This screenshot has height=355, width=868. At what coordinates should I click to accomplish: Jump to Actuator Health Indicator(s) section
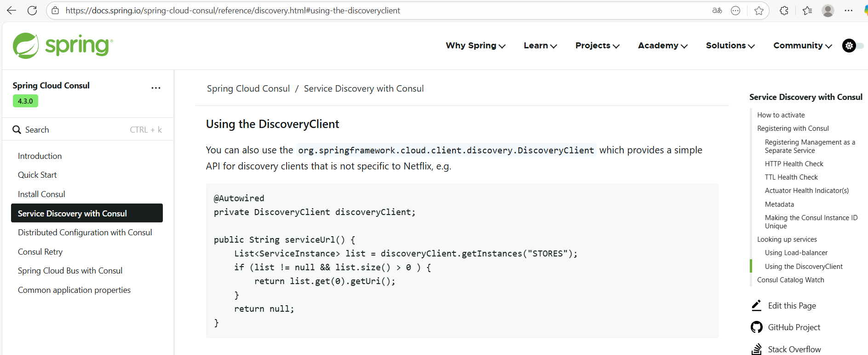coord(807,191)
